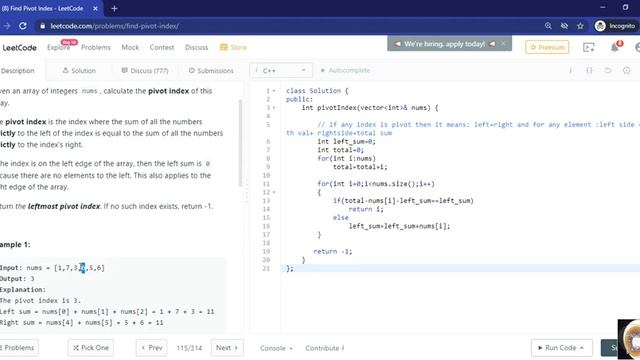Minimize the browser window
The image size is (640, 360).
pyautogui.click(x=602, y=7)
